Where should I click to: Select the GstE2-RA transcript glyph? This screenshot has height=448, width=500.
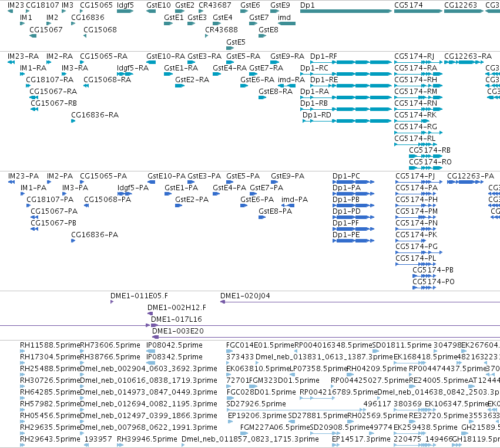(180, 86)
